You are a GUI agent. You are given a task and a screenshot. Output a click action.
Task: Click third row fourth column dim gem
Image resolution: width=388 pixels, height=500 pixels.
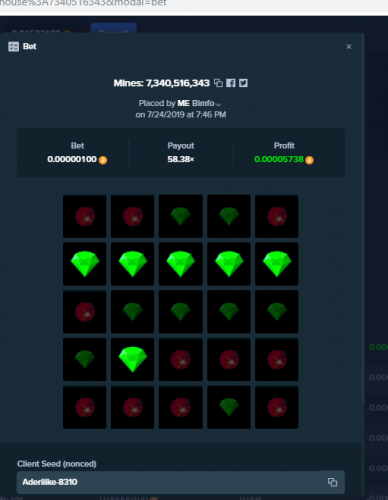pos(229,312)
